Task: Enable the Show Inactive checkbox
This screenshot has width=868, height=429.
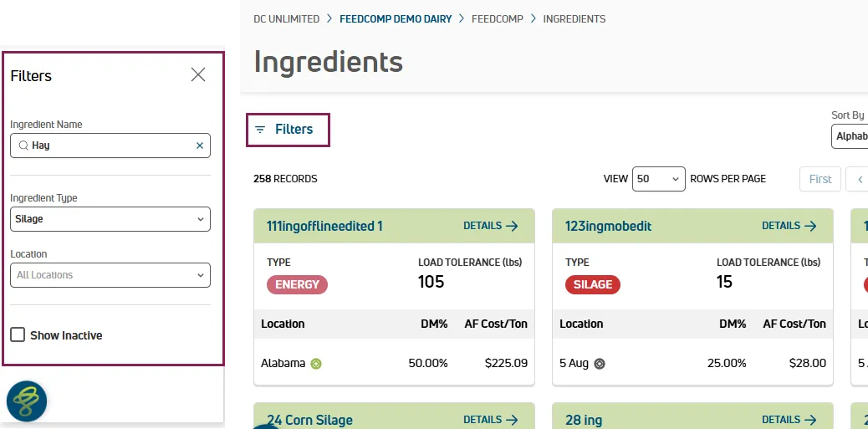Action: click(x=18, y=335)
